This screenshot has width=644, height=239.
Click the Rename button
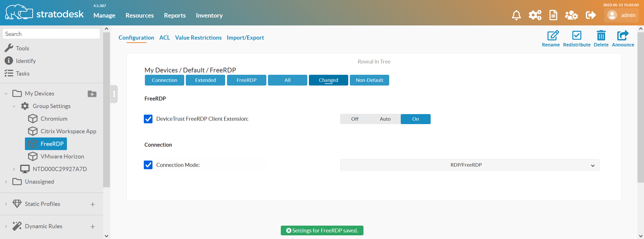[551, 36]
